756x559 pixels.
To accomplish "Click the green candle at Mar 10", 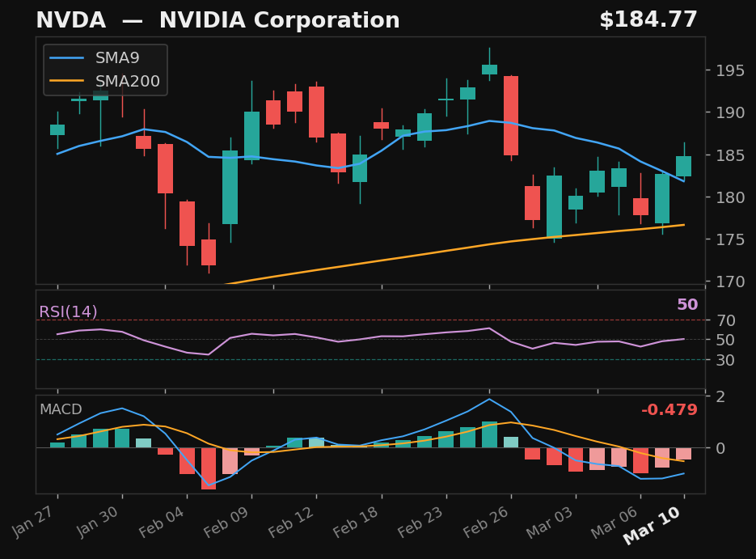I will pyautogui.click(x=683, y=164).
